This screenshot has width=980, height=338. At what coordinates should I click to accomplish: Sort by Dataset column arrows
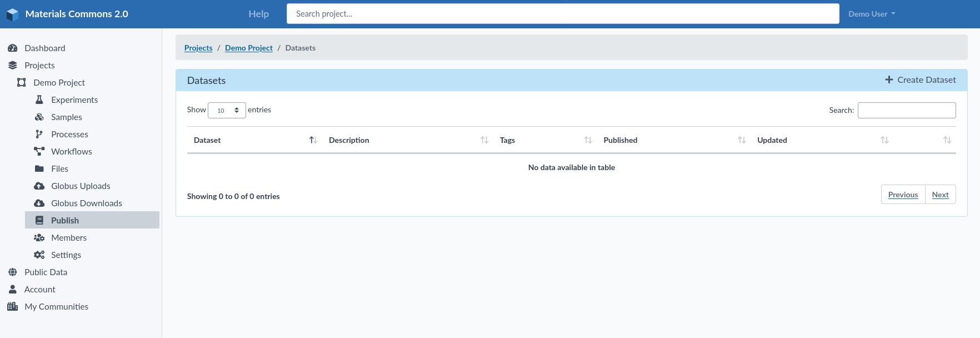(313, 140)
